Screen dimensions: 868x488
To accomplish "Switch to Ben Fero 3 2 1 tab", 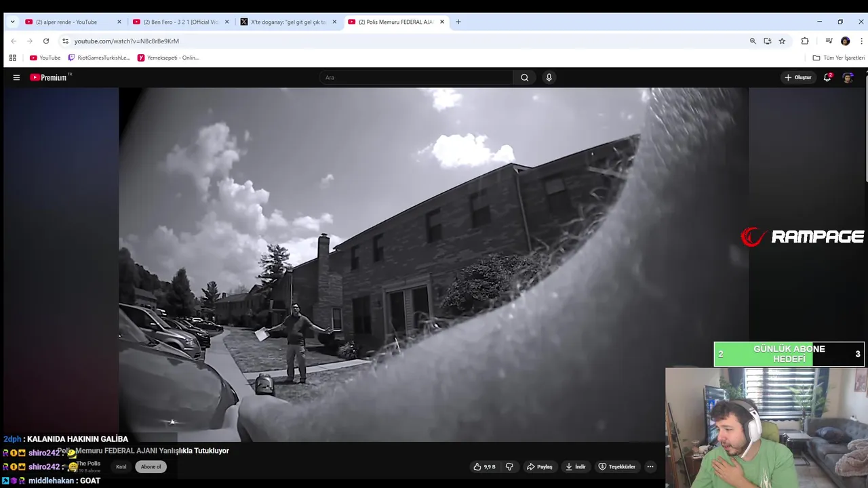I will click(180, 22).
